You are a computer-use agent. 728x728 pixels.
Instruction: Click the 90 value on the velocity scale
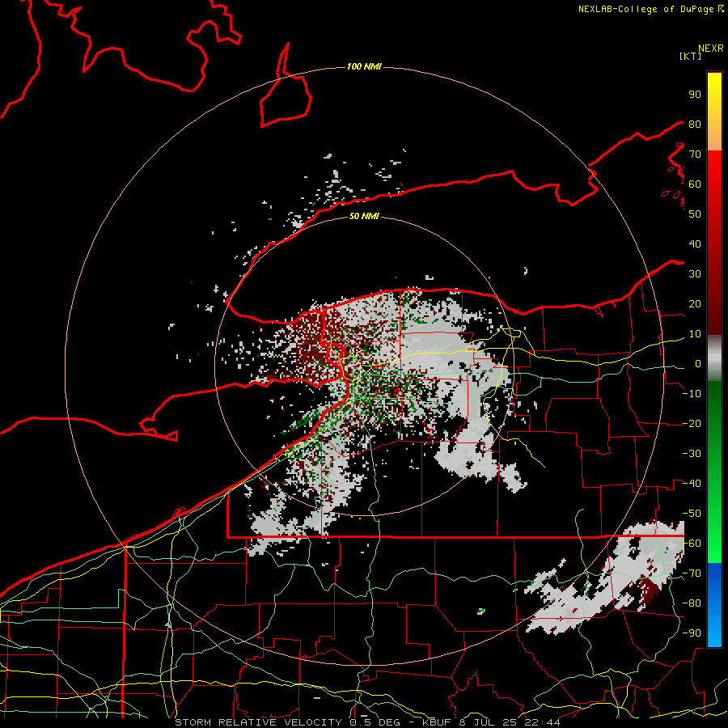pos(695,95)
